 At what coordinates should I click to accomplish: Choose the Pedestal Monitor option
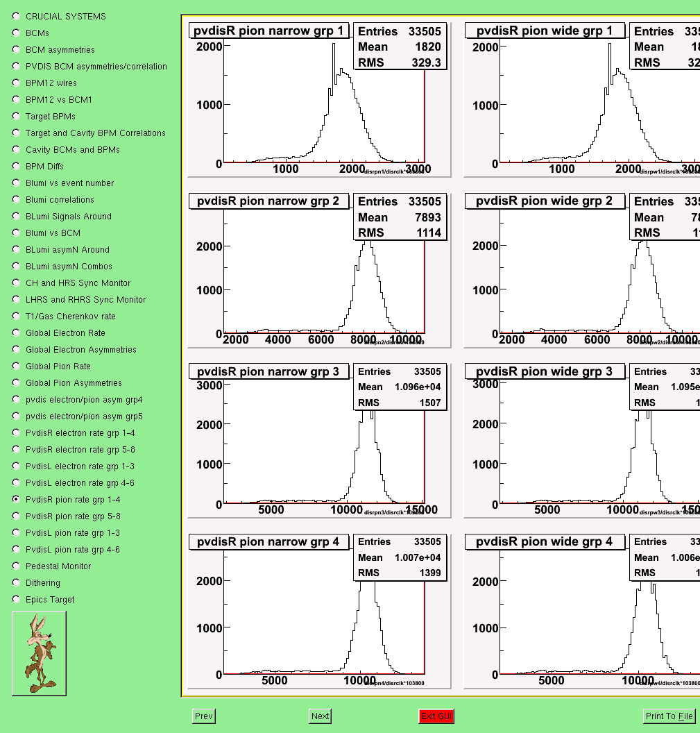(17, 566)
